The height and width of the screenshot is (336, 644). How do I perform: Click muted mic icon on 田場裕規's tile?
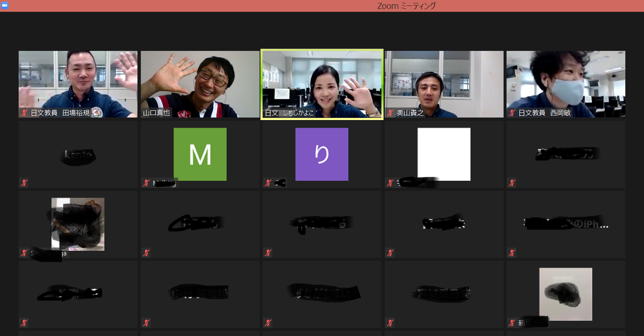pyautogui.click(x=25, y=113)
